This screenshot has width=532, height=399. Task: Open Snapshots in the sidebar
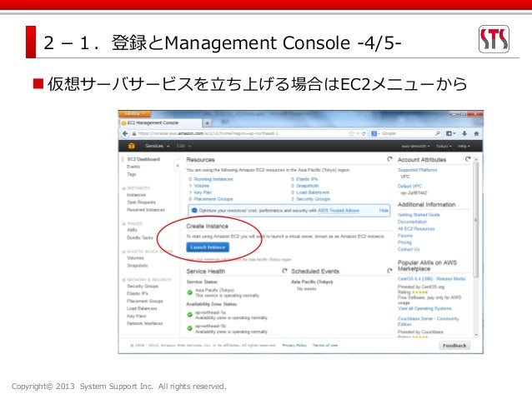pos(137,266)
